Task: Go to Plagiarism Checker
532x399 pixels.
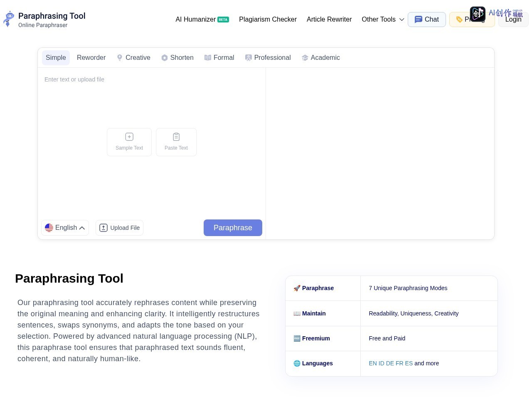Action: [x=268, y=19]
